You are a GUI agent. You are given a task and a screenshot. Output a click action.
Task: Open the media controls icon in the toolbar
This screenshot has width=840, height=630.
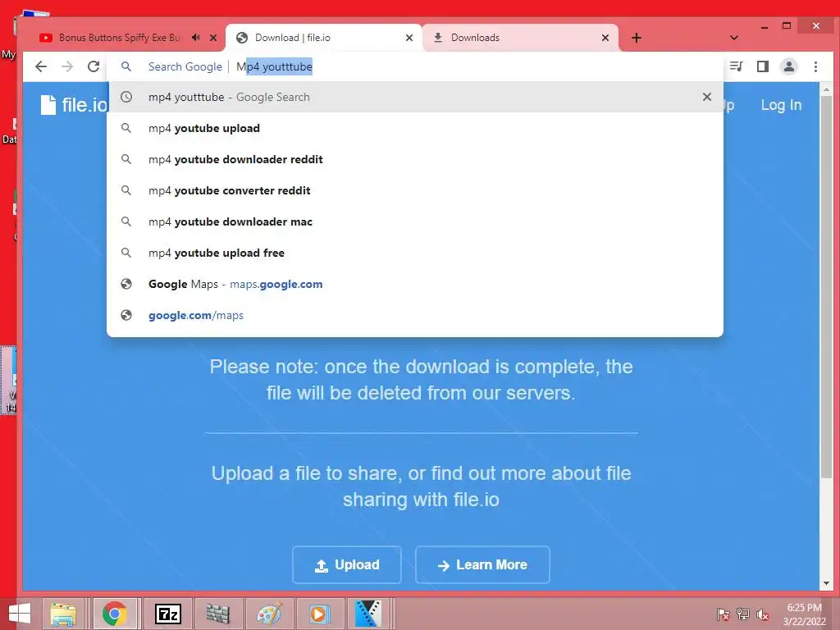point(736,66)
